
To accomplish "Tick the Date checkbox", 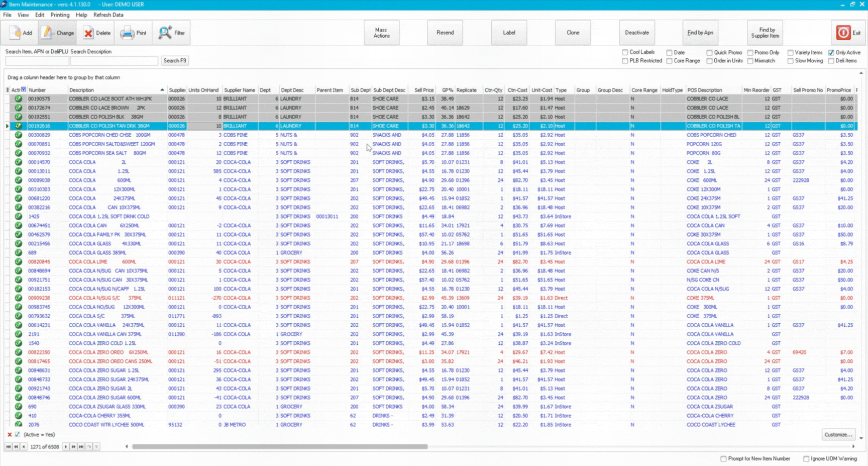I will click(669, 52).
